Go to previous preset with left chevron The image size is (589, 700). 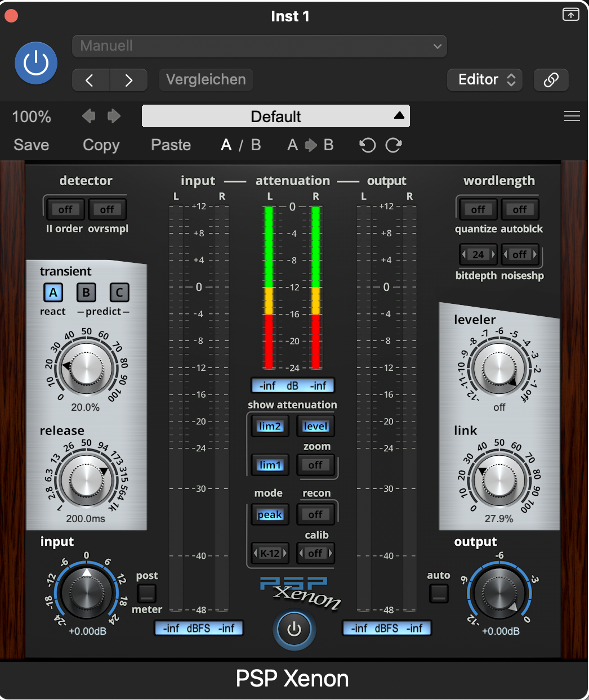pyautogui.click(x=91, y=80)
